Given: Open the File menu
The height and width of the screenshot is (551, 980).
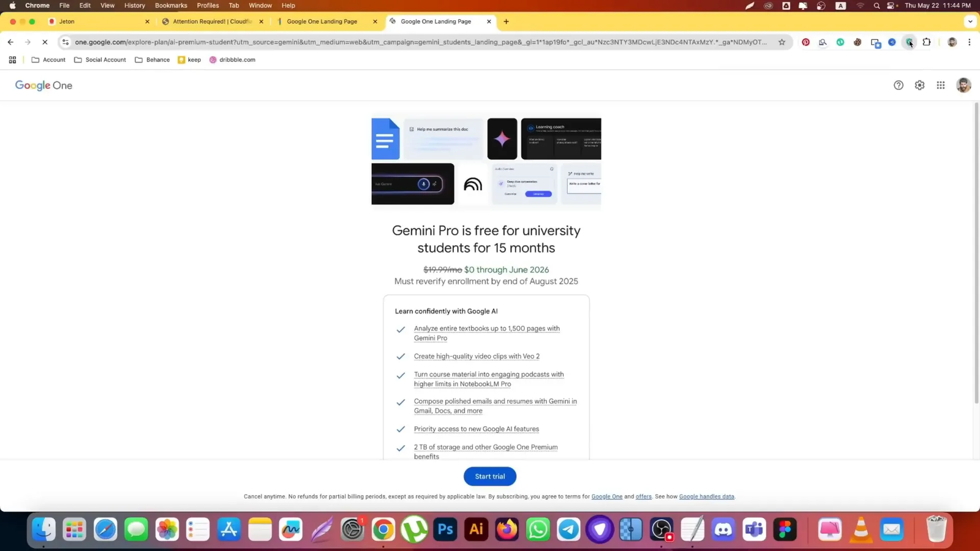Looking at the screenshot, I should (64, 6).
